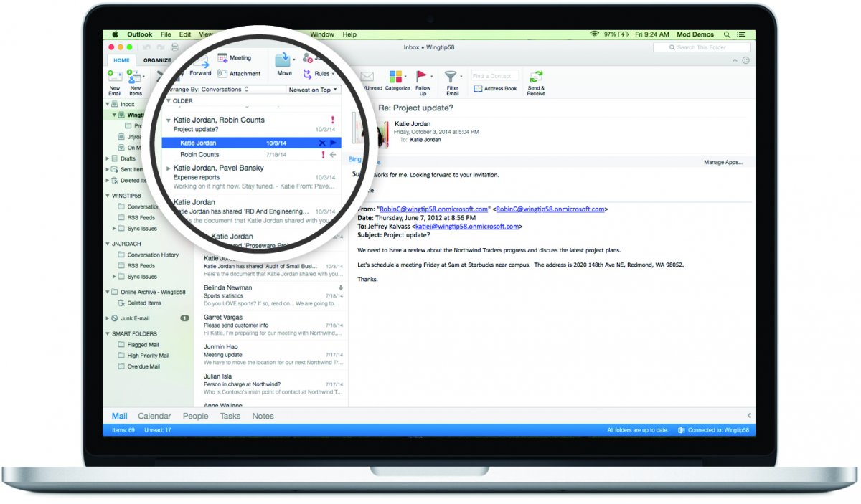This screenshot has height=504, width=861.
Task: Click the Bing app link
Action: (355, 159)
